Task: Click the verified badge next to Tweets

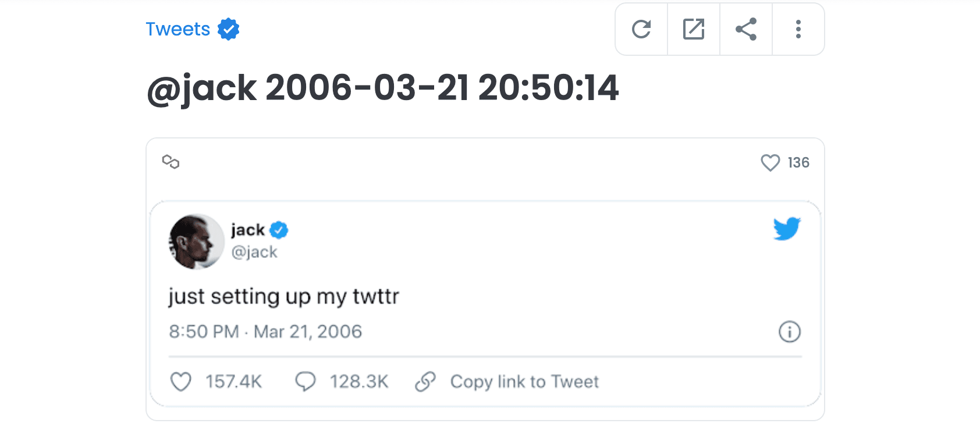Action: pos(228,29)
